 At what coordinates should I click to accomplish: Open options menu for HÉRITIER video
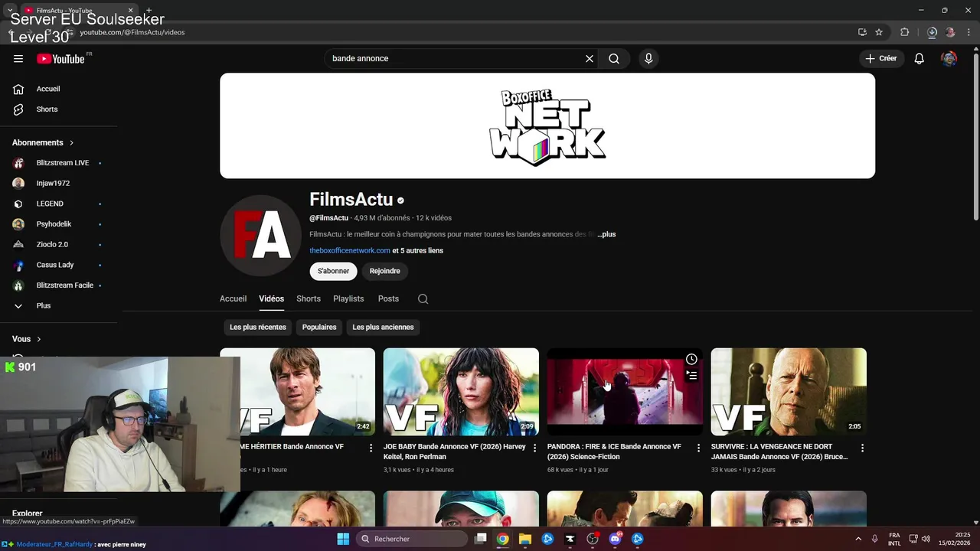(371, 448)
